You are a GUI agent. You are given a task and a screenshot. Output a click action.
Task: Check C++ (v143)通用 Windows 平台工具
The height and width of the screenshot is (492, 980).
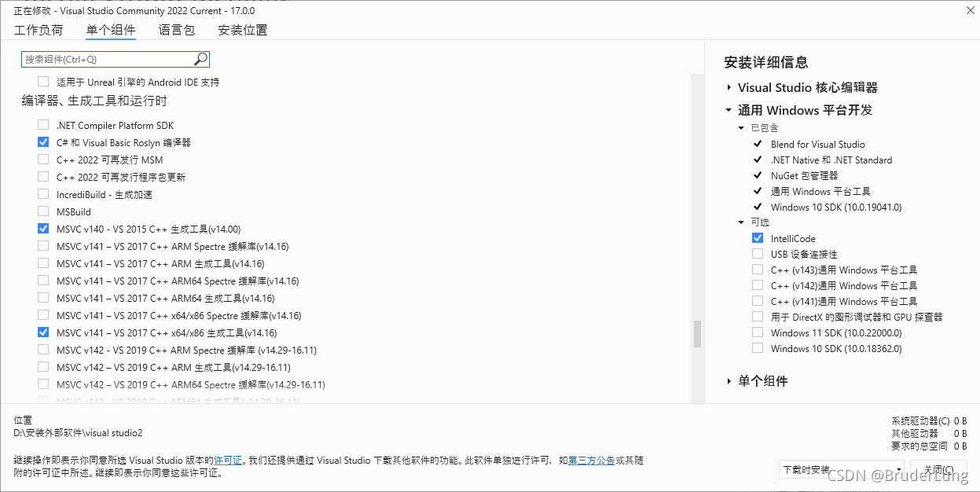(x=758, y=270)
